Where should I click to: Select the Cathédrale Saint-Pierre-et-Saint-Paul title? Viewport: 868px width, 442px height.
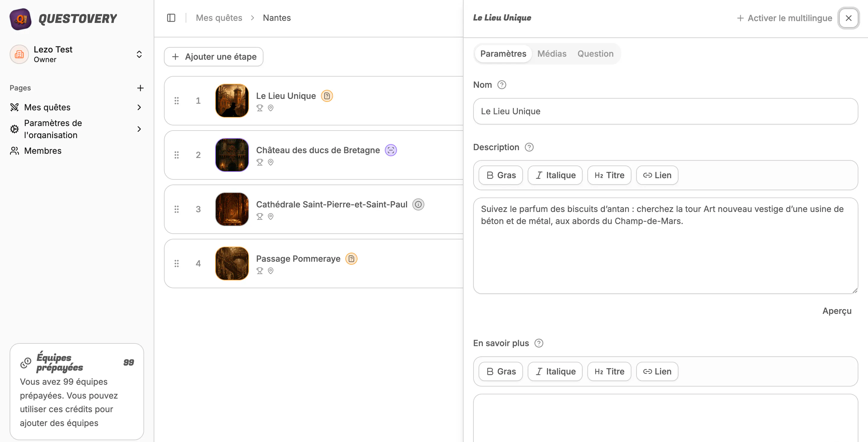tap(332, 205)
